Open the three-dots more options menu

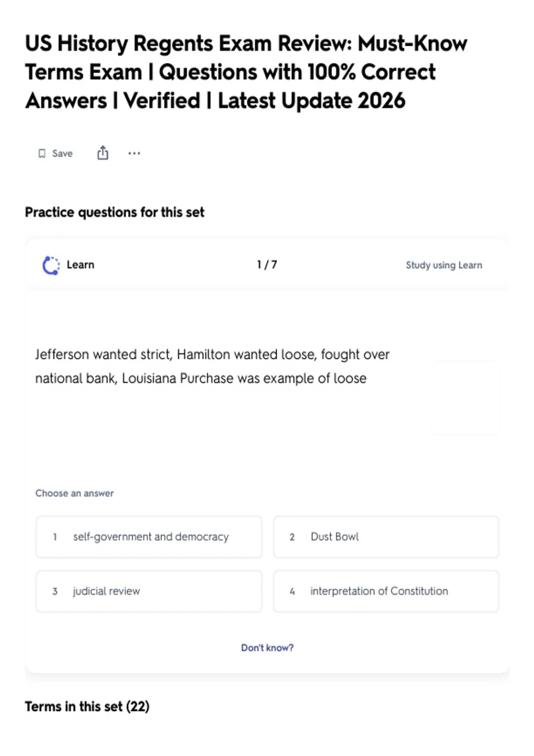pos(134,153)
